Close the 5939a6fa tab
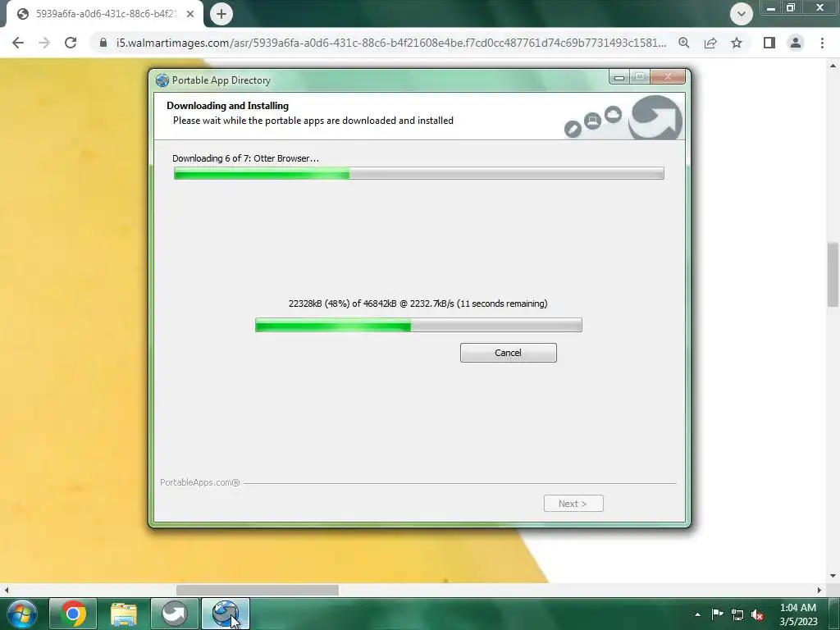Image resolution: width=840 pixels, height=630 pixels. [x=190, y=14]
